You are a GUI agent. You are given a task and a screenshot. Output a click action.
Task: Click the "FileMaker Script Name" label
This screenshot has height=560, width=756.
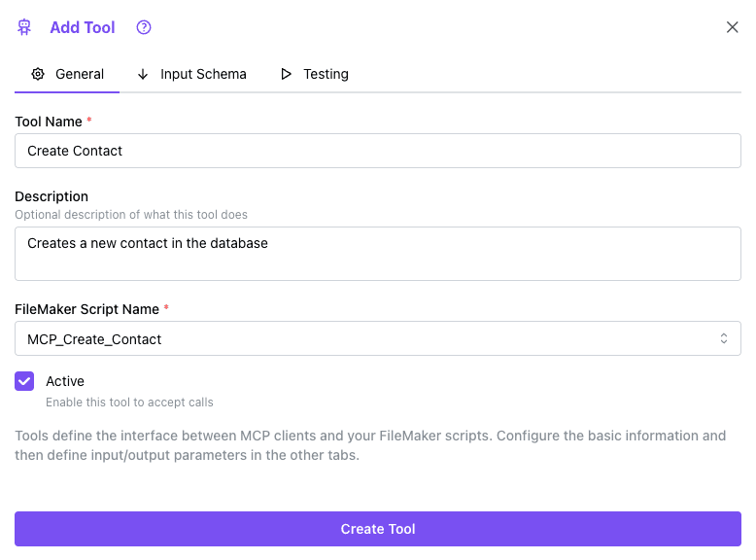click(x=86, y=309)
